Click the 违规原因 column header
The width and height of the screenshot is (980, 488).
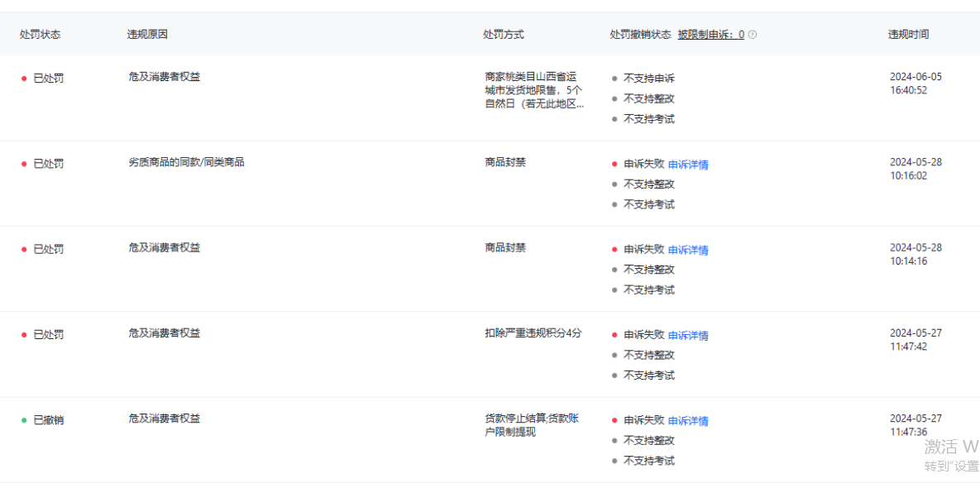point(147,35)
